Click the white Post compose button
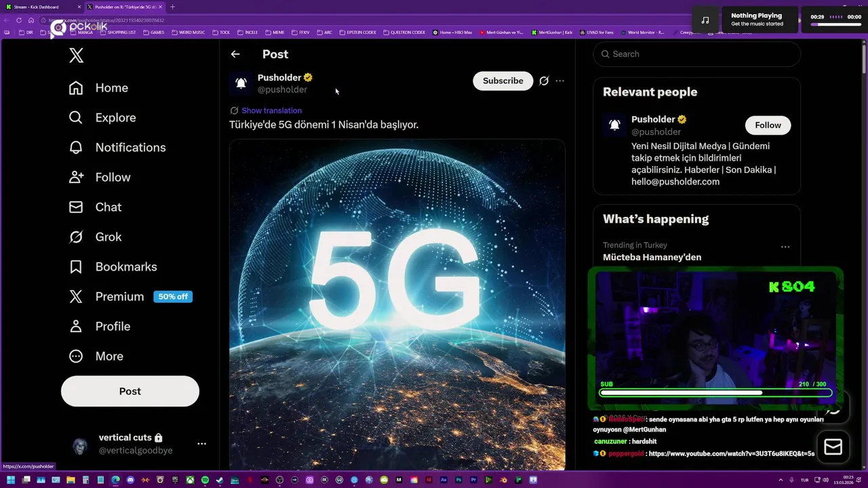This screenshot has width=868, height=488. tap(130, 391)
